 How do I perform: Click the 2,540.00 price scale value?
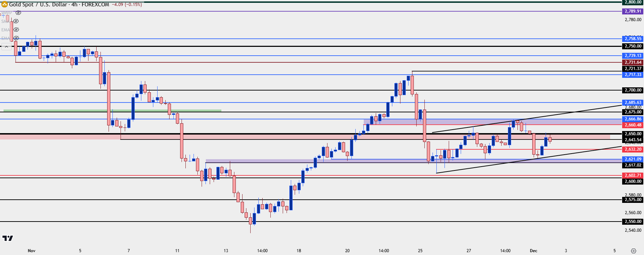pos(633,230)
